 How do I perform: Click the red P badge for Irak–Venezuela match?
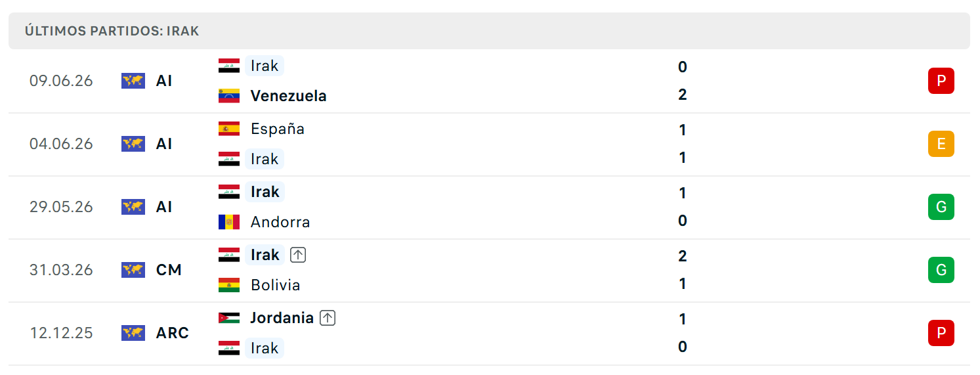941,81
